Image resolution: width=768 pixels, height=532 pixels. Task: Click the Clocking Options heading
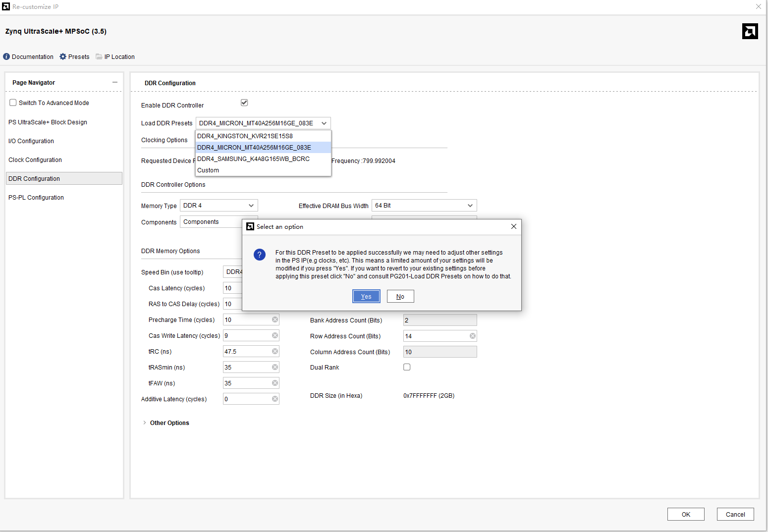(x=164, y=140)
